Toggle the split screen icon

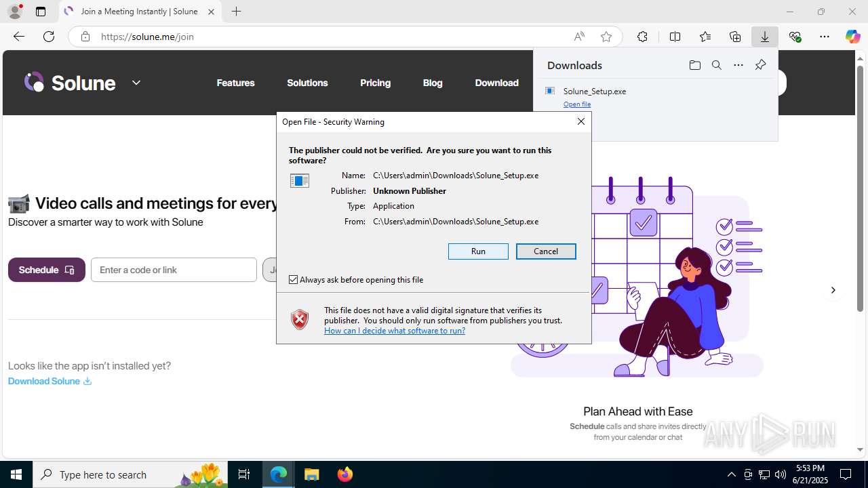pyautogui.click(x=675, y=37)
